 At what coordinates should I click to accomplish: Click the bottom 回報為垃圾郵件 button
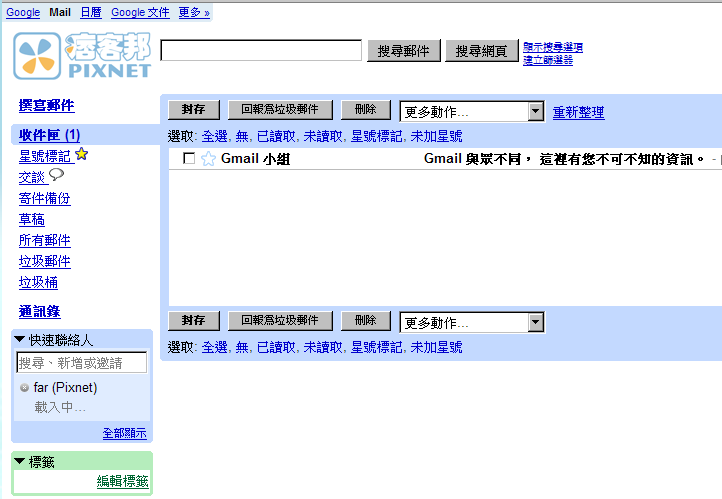(280, 320)
